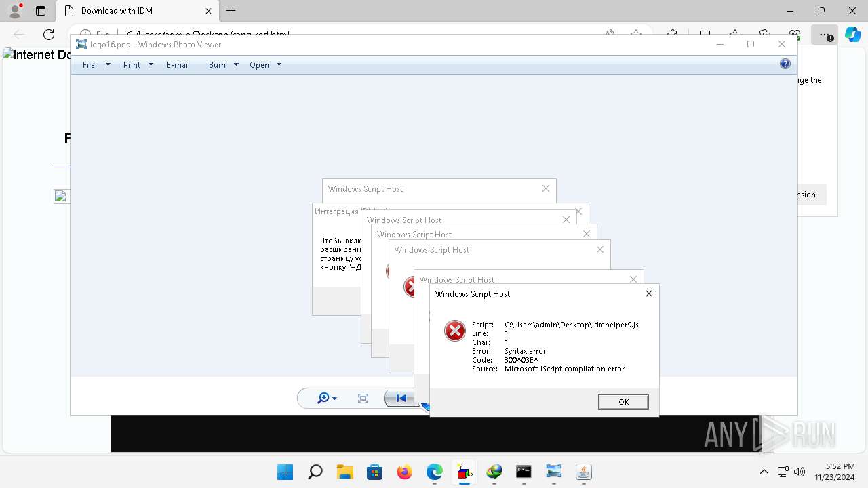Open taskbar Search

[x=315, y=472]
